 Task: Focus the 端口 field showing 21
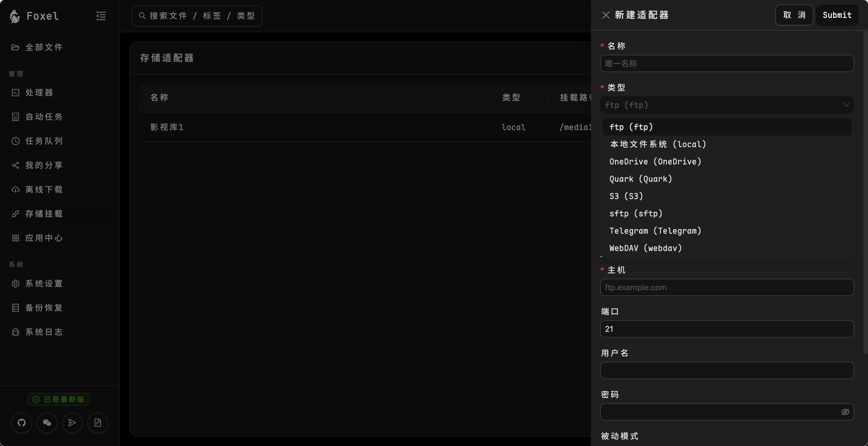[x=727, y=329]
